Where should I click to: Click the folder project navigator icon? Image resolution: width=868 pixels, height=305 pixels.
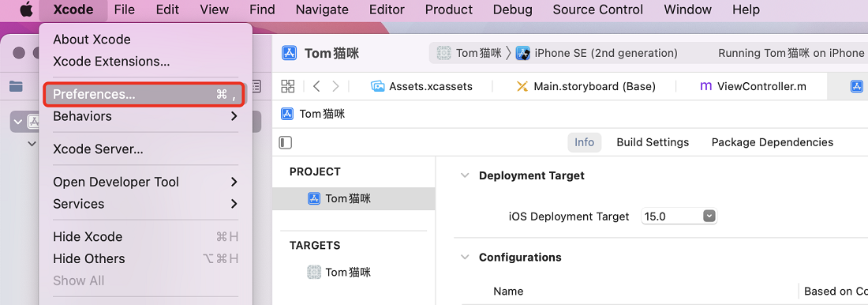[16, 86]
